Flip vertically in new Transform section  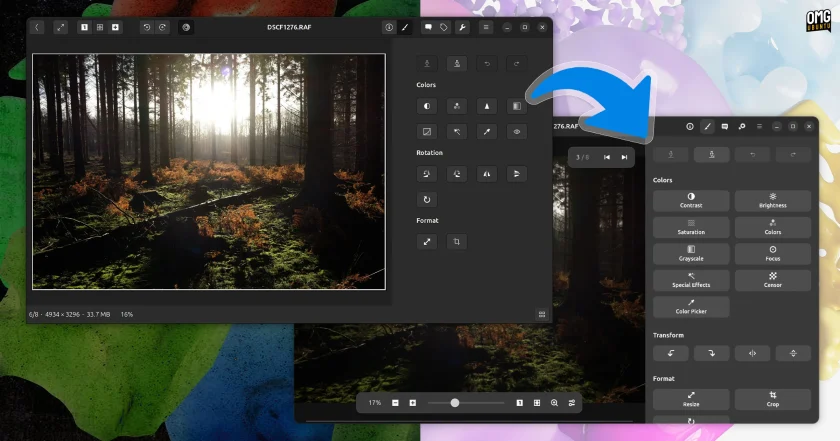click(793, 353)
